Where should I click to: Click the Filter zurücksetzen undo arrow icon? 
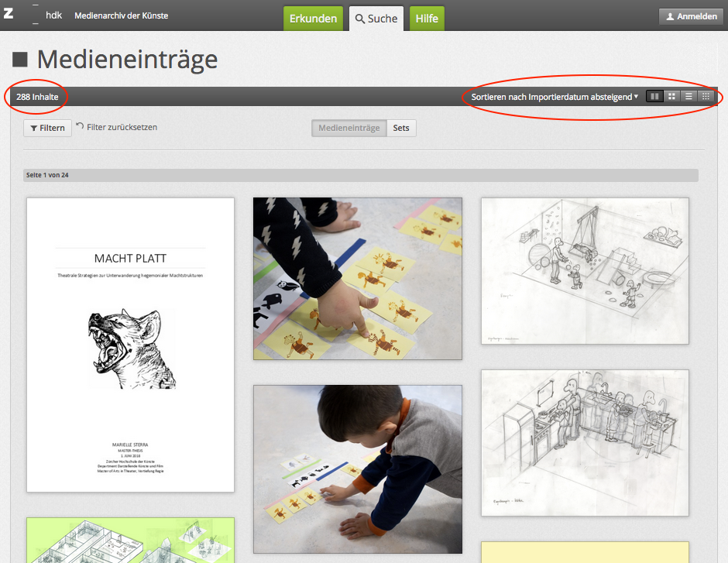tap(80, 126)
